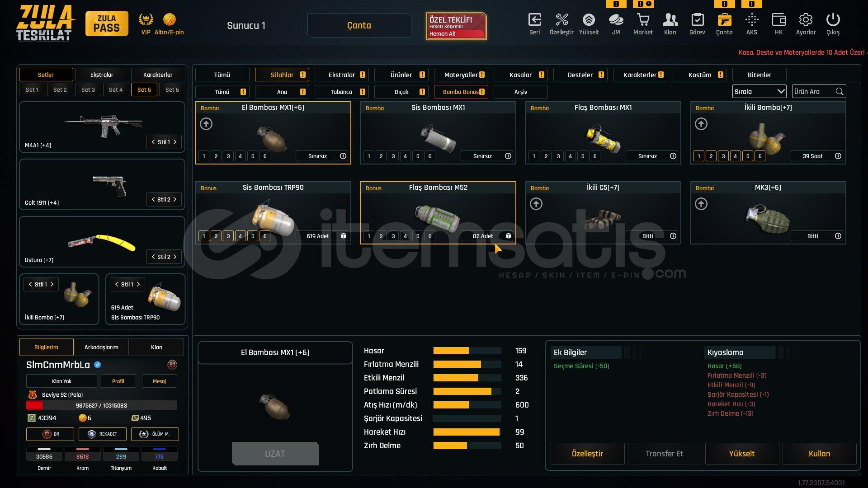Click the REKABET mode button
The width and height of the screenshot is (868, 488).
(x=102, y=434)
